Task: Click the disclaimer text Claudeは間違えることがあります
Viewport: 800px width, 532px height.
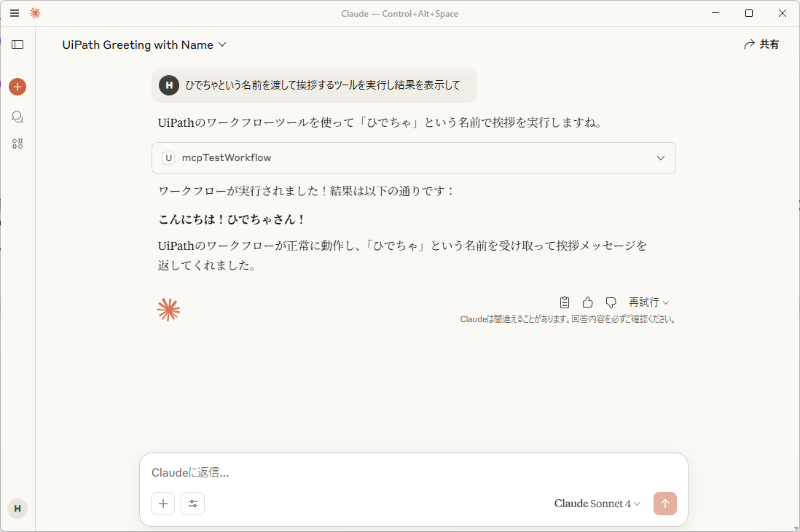Action: tap(568, 320)
